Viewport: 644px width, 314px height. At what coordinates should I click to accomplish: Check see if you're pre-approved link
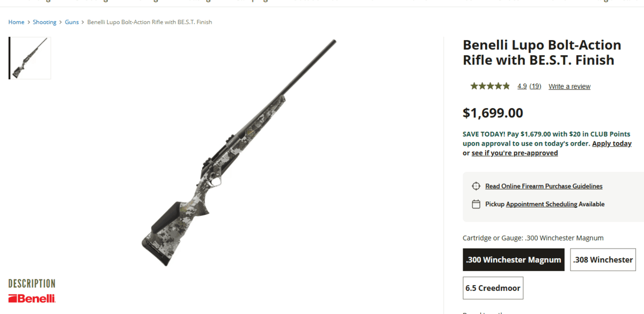515,153
